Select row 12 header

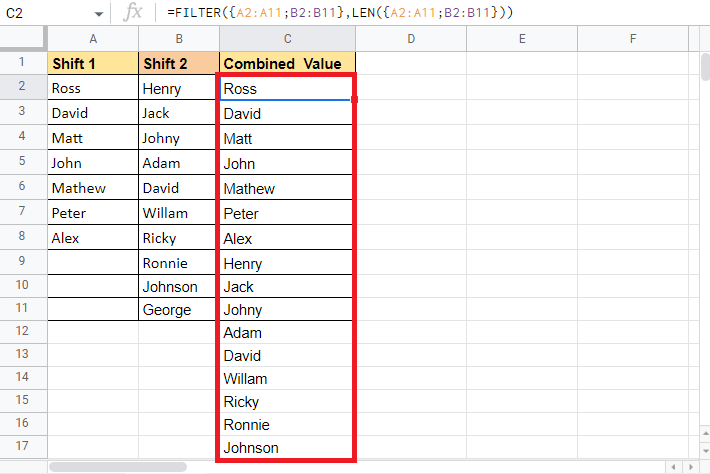(24, 331)
